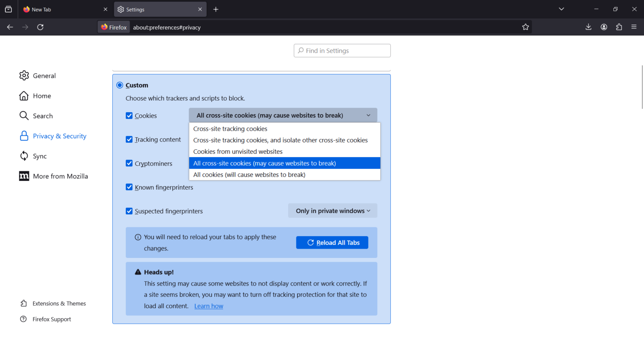This screenshot has width=644, height=340.
Task: Bookmark this page with the star icon
Action: point(526,26)
